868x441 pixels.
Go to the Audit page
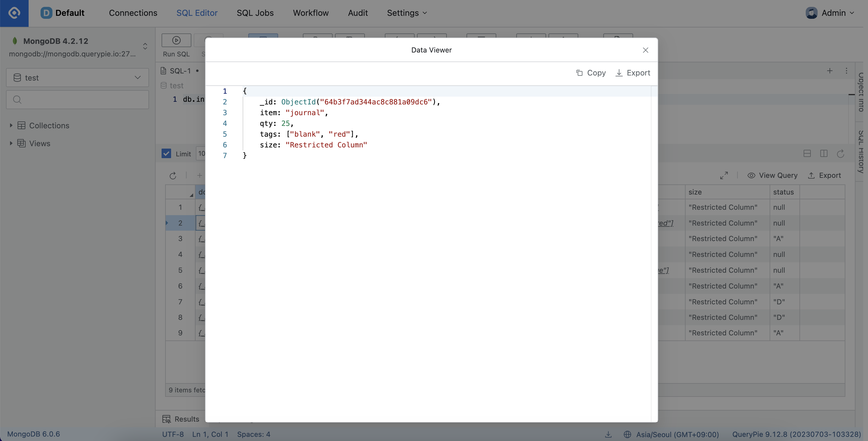point(357,13)
